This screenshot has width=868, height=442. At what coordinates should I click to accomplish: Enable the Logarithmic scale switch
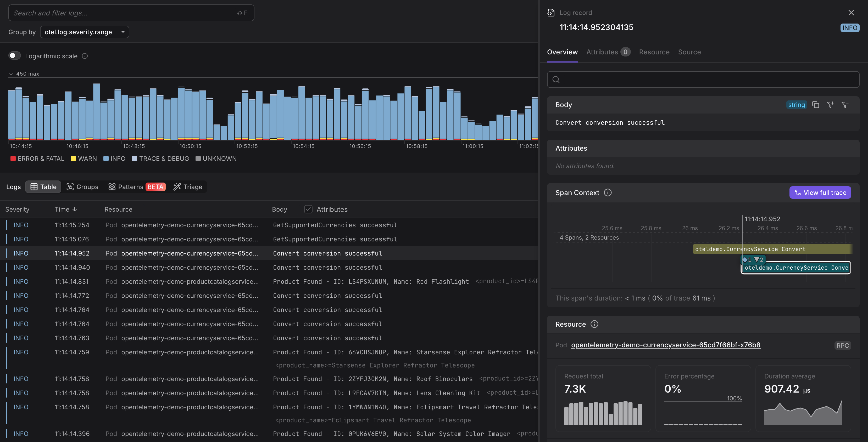[14, 55]
